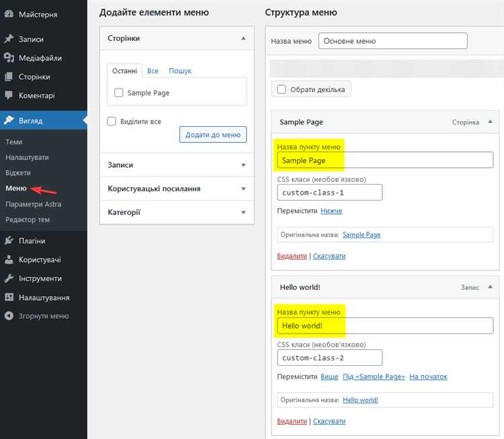Collapse the Hello world! menu item panel
The height and width of the screenshot is (439, 504).
click(489, 287)
